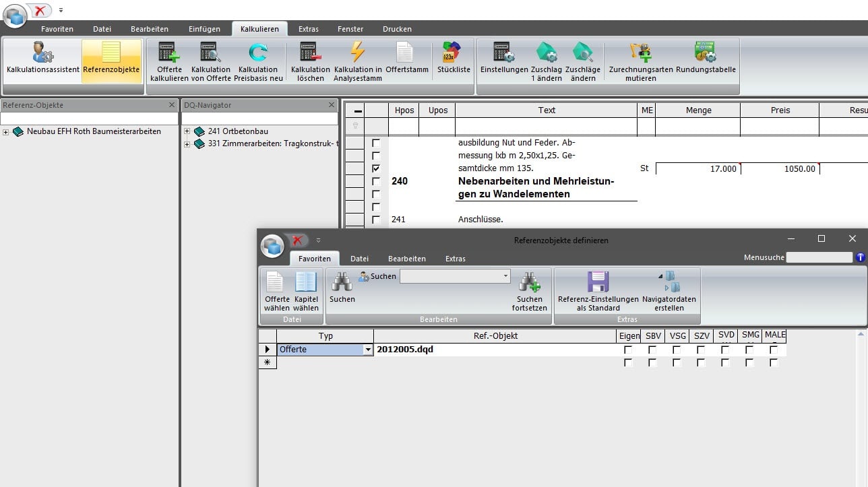Viewport: 868px width, 487px height.
Task: Open the Kalkulationsassistent tool
Action: [x=43, y=59]
